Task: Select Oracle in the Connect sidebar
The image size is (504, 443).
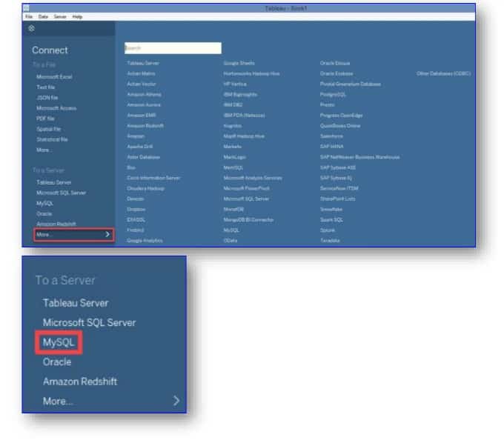Action: [44, 213]
